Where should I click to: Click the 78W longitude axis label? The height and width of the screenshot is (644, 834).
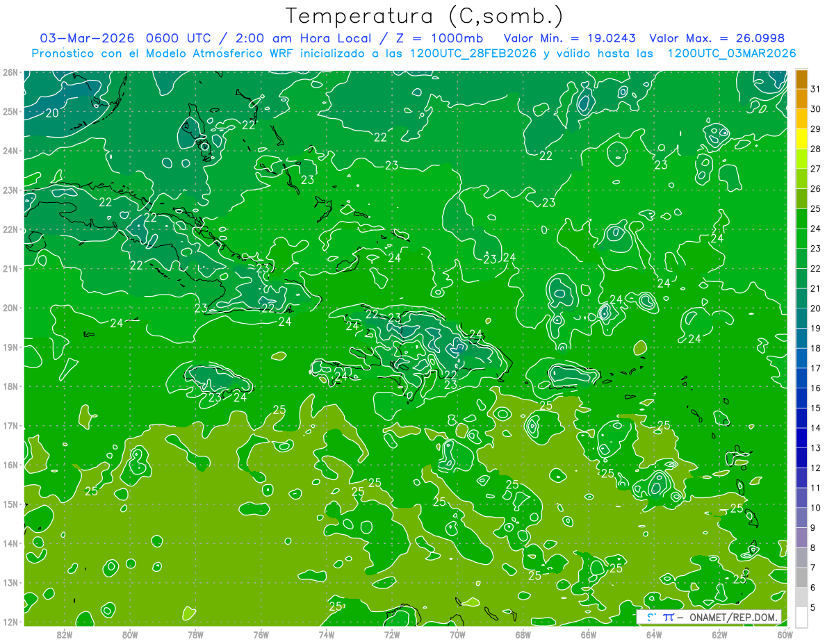coord(195,635)
